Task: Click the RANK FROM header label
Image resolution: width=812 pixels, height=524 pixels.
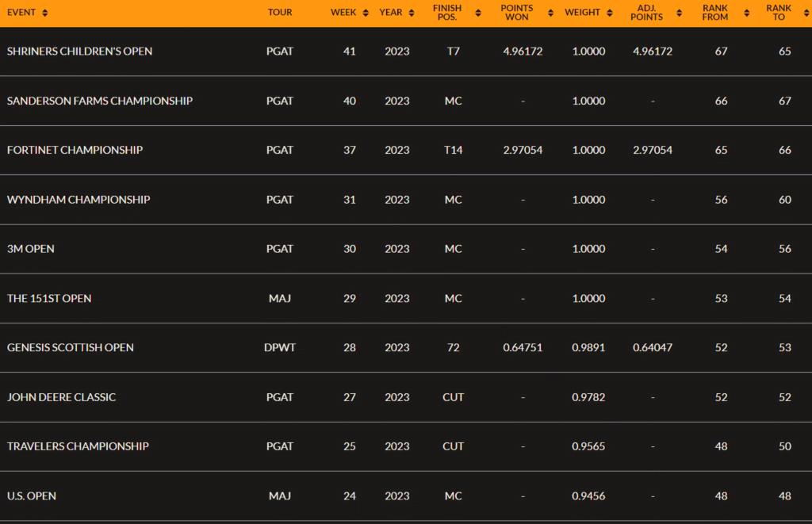Action: click(x=715, y=13)
